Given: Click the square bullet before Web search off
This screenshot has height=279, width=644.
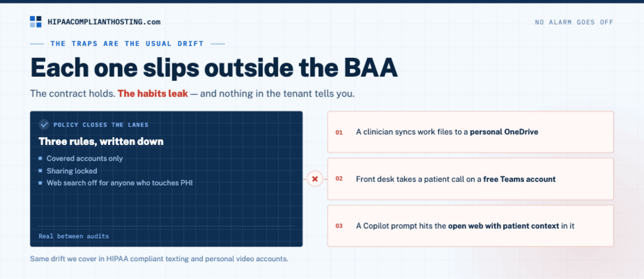Looking at the screenshot, I should click(x=40, y=183).
